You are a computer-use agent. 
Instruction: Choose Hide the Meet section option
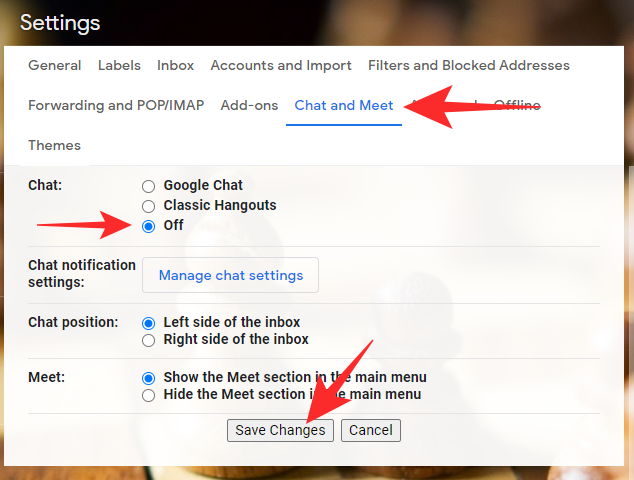(149, 395)
